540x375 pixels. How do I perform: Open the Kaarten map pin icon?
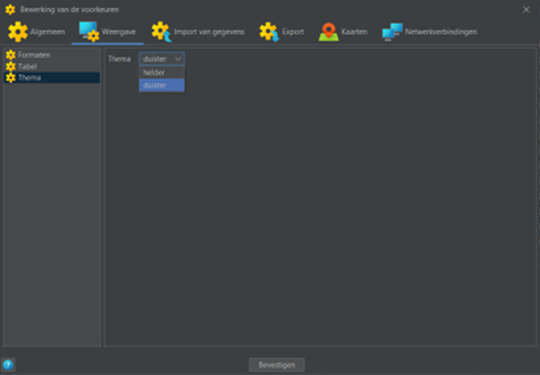[329, 32]
